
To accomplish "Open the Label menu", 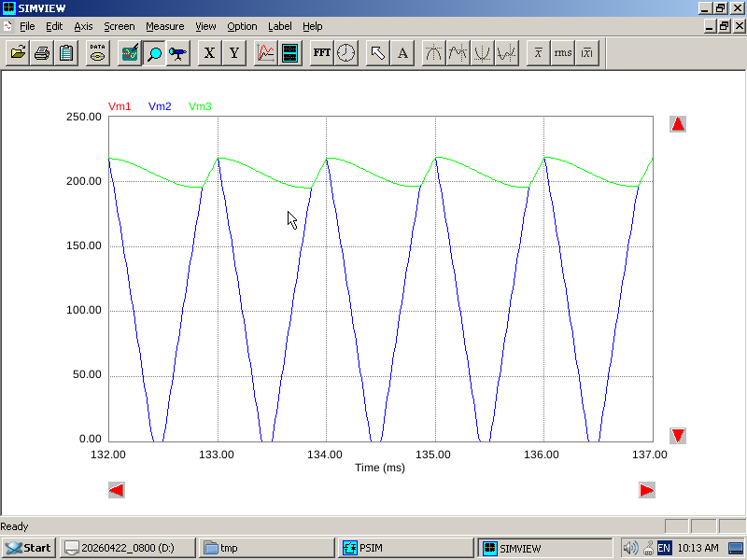I will coord(279,26).
